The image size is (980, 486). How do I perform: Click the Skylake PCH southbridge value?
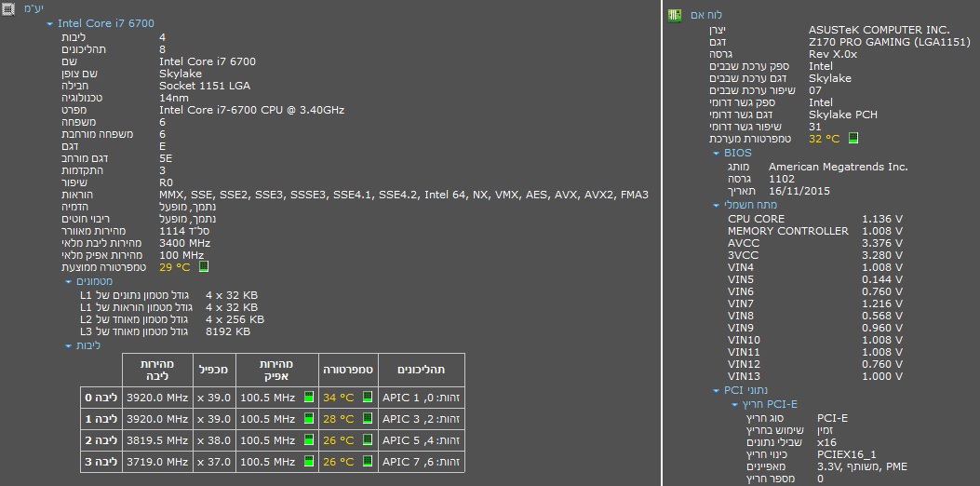[843, 115]
